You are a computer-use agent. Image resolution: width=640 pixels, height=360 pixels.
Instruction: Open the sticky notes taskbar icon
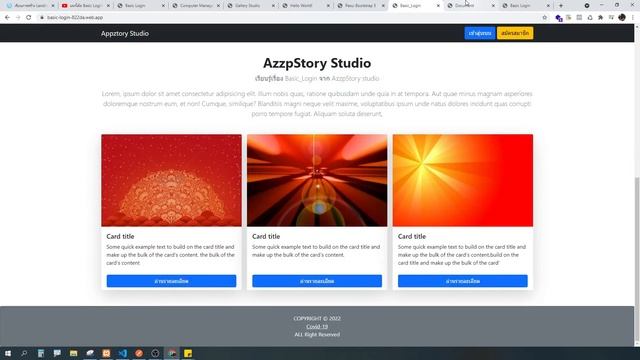click(188, 353)
